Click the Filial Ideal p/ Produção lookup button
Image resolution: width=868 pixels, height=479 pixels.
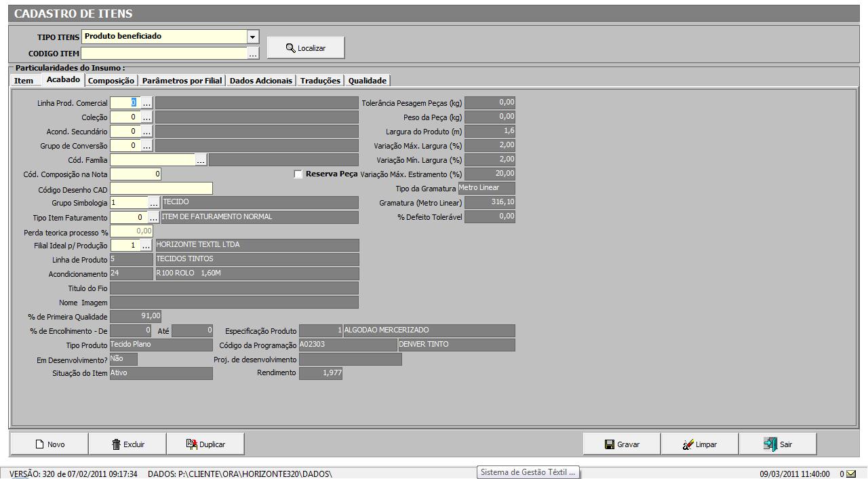(x=146, y=246)
